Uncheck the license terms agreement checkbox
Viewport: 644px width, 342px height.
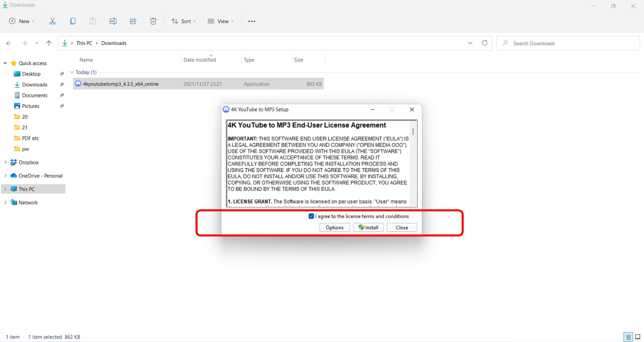tap(311, 216)
